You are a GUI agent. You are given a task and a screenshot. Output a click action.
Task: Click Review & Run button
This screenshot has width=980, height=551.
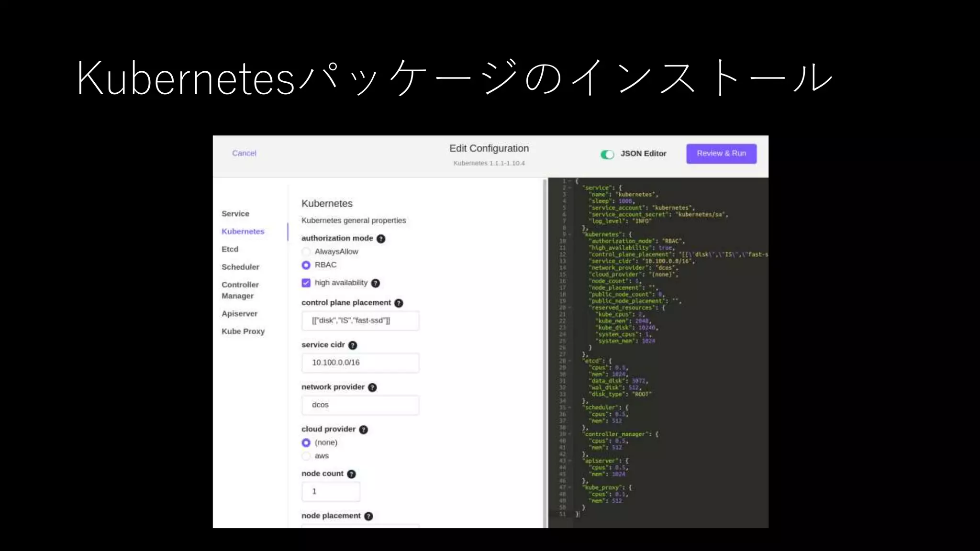point(722,154)
